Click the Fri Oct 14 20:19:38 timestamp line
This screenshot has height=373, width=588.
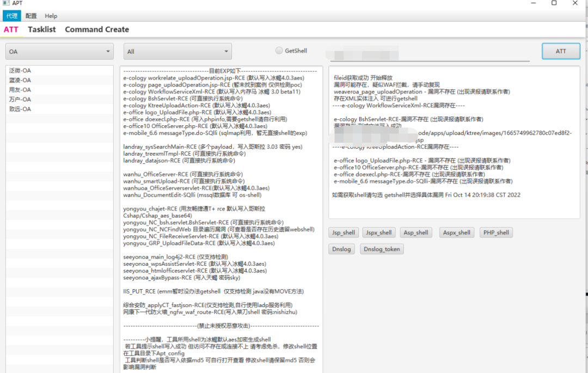click(426, 195)
